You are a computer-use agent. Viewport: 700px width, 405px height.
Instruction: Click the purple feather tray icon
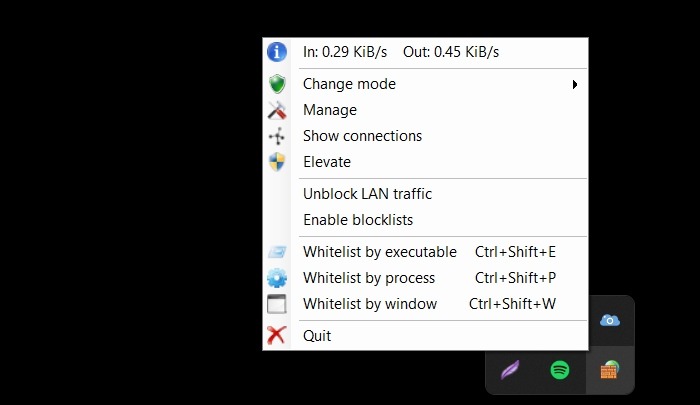click(511, 370)
